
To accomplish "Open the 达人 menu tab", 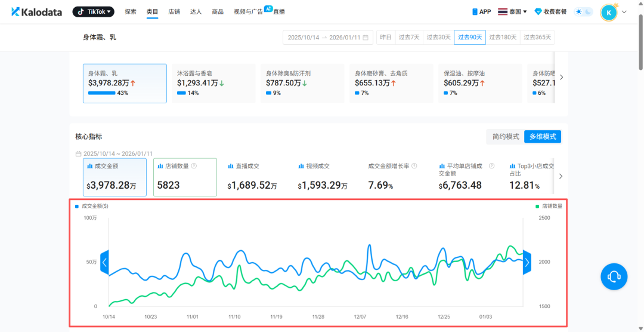I will 196,12.
